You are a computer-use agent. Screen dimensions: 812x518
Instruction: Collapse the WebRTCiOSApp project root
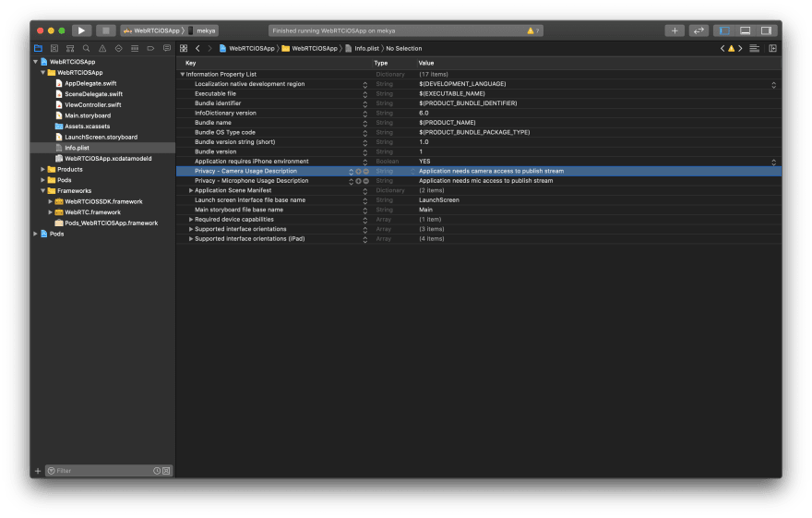click(35, 62)
